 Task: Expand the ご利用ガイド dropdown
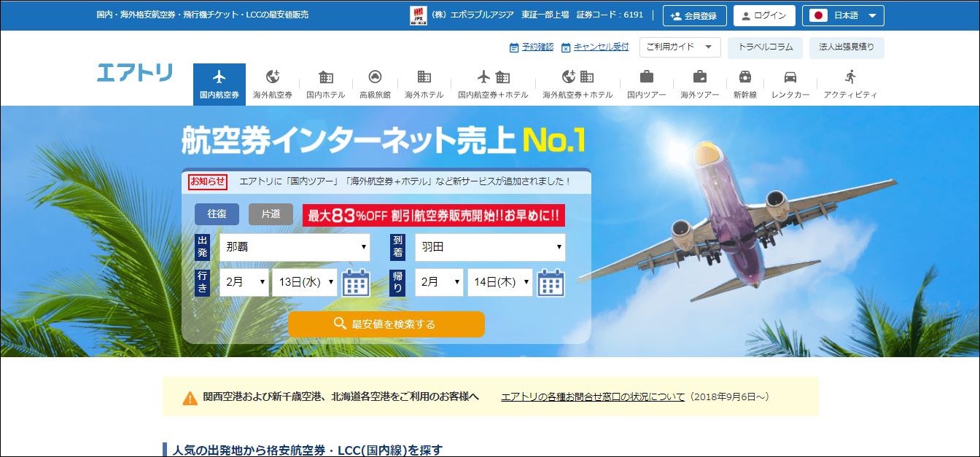[680, 47]
